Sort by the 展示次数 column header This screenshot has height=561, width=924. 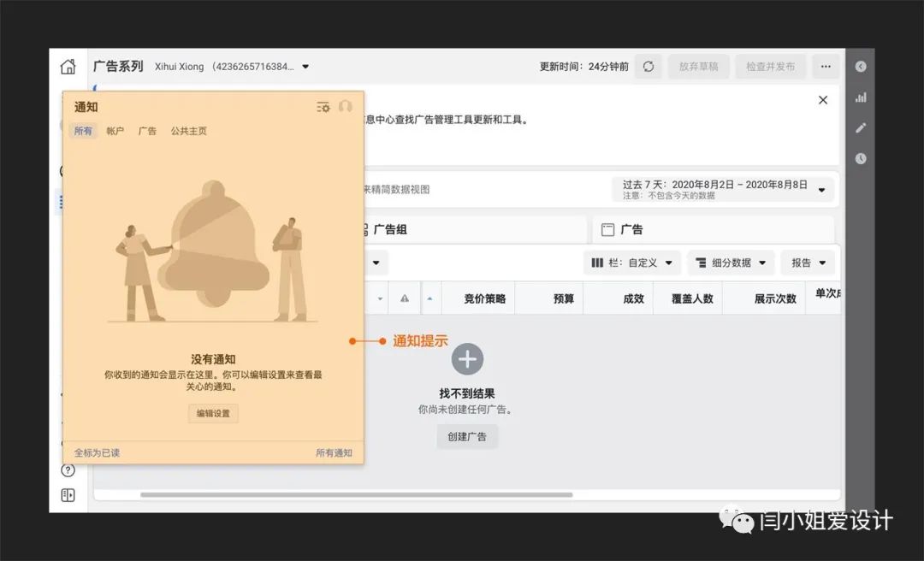775,298
